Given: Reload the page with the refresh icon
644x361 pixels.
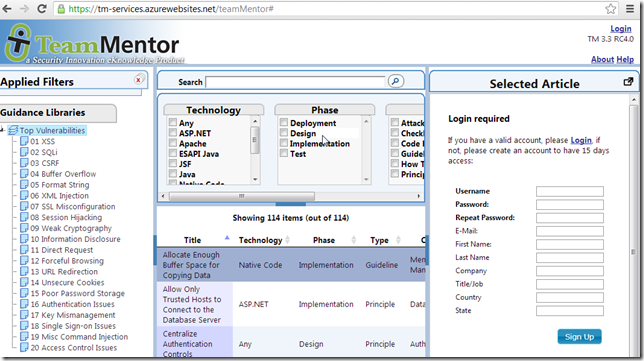Looking at the screenshot, I should pyautogui.click(x=41, y=9).
